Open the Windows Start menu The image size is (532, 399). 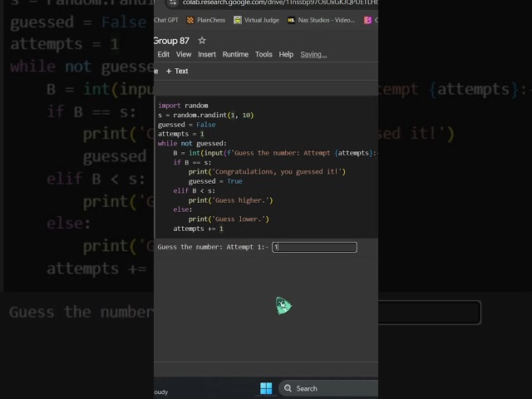pos(266,388)
